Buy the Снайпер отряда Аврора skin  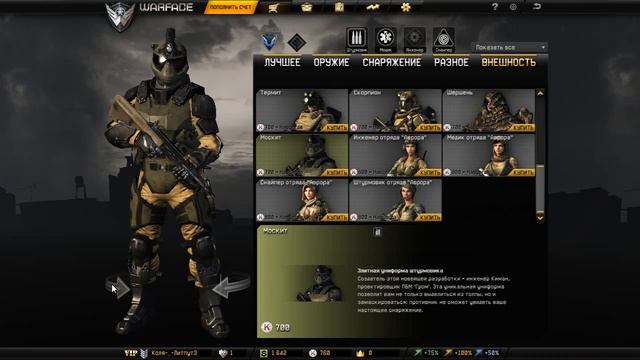click(336, 218)
